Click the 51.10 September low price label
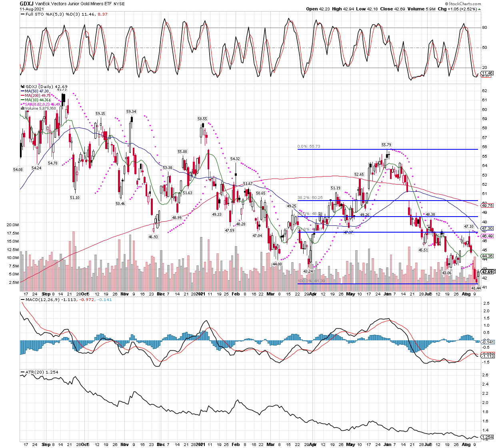Screen dimensions: 496x448 [x=74, y=198]
